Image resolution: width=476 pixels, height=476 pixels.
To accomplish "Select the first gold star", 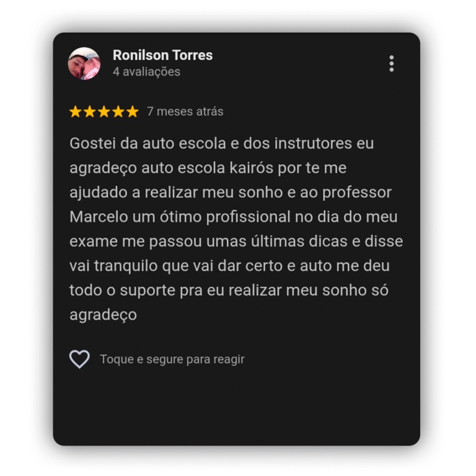I will [x=75, y=112].
